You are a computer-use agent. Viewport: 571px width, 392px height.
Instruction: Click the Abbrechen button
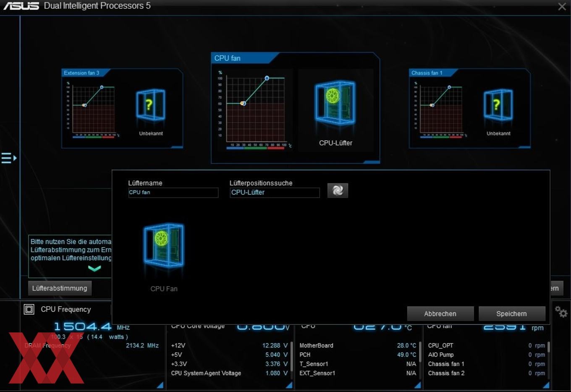[440, 314]
